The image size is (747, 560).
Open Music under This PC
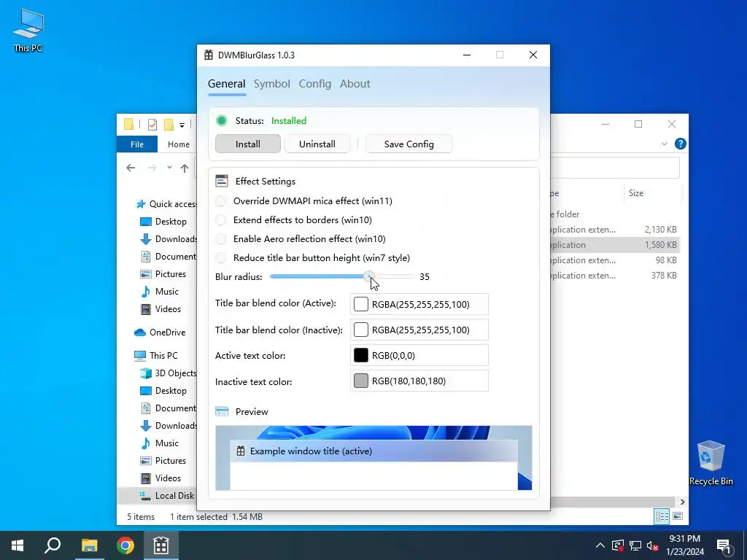pos(160,443)
